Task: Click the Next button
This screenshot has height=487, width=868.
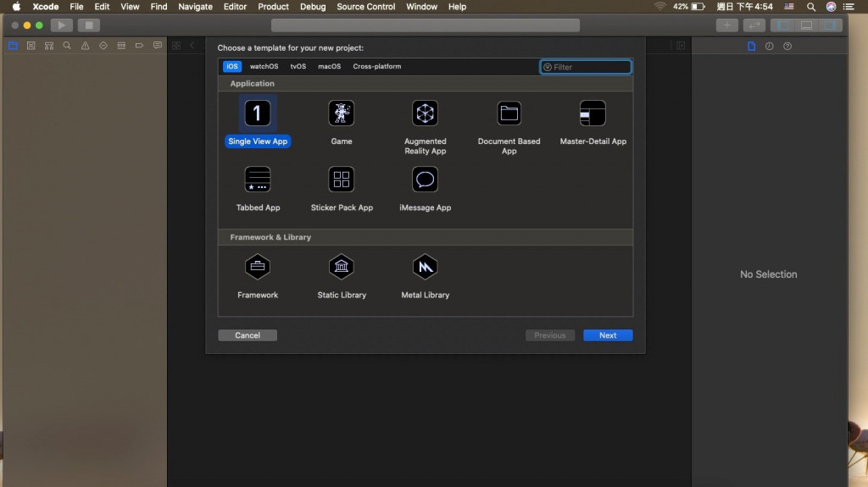Action: pos(608,335)
